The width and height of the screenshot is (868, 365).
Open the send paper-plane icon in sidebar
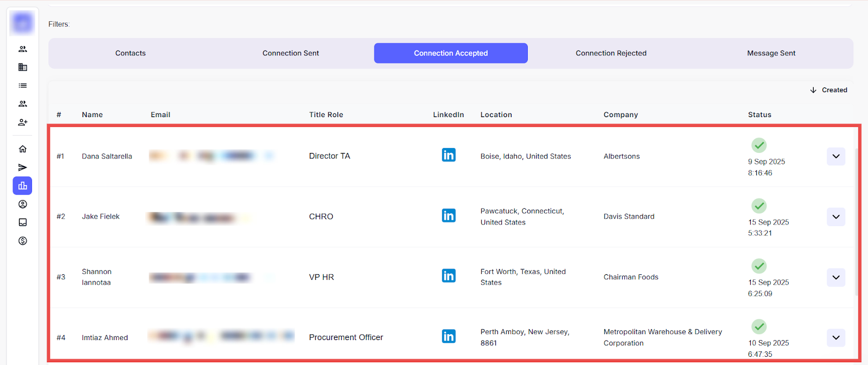coord(23,168)
